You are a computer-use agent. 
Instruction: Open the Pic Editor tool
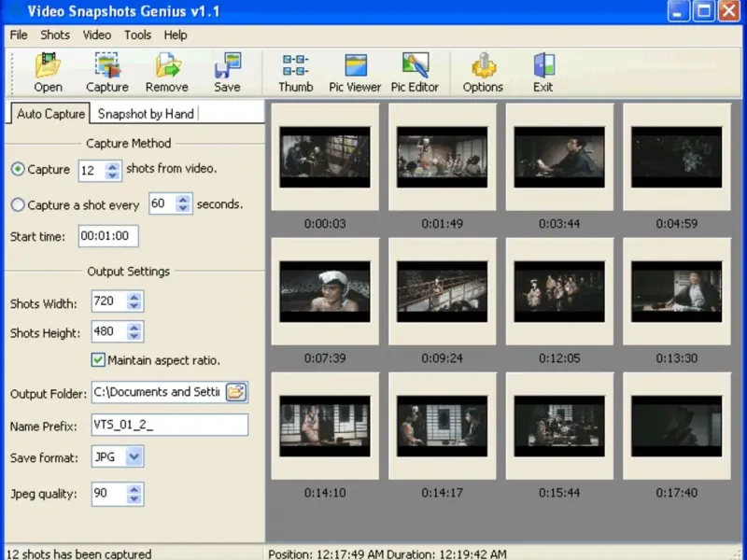(415, 73)
